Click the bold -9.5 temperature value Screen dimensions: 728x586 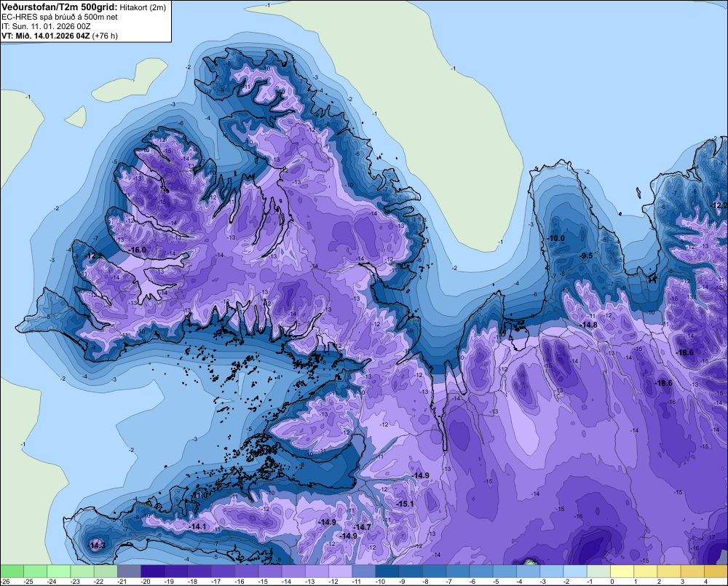click(586, 256)
